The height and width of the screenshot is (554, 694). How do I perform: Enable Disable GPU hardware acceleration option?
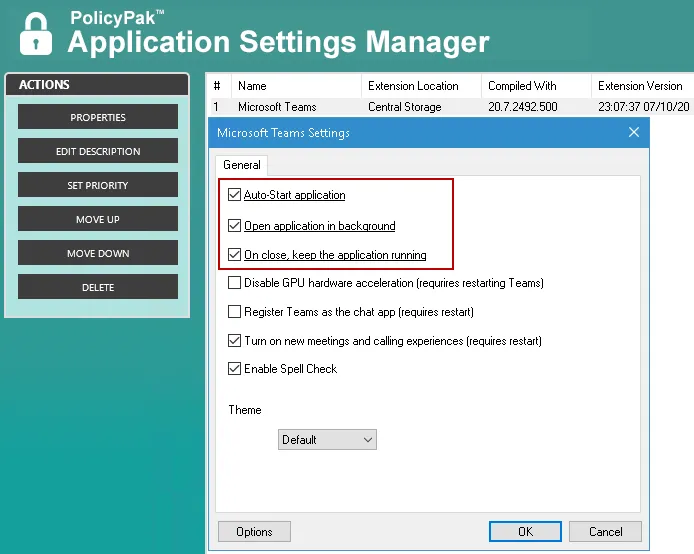click(235, 283)
